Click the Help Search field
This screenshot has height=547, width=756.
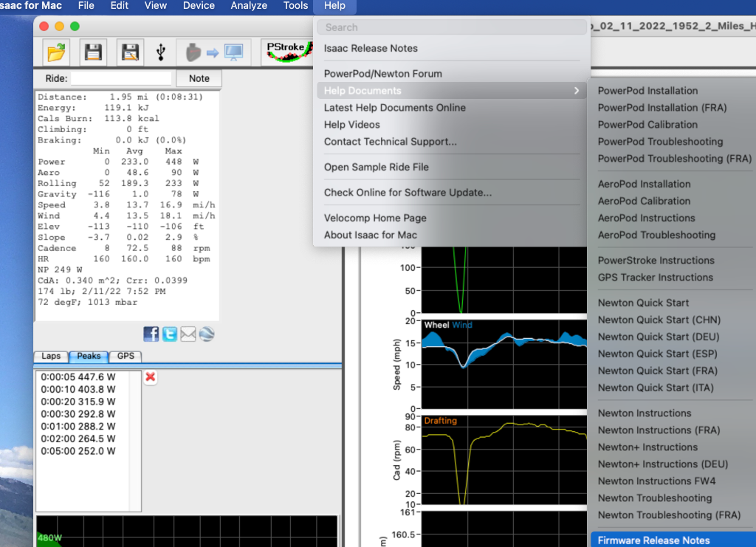(x=452, y=27)
